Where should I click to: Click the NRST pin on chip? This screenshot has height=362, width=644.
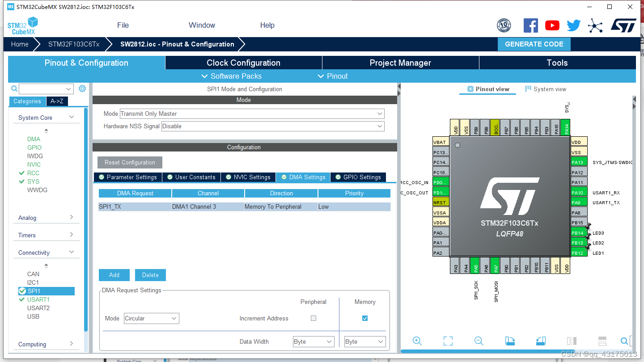tap(440, 202)
